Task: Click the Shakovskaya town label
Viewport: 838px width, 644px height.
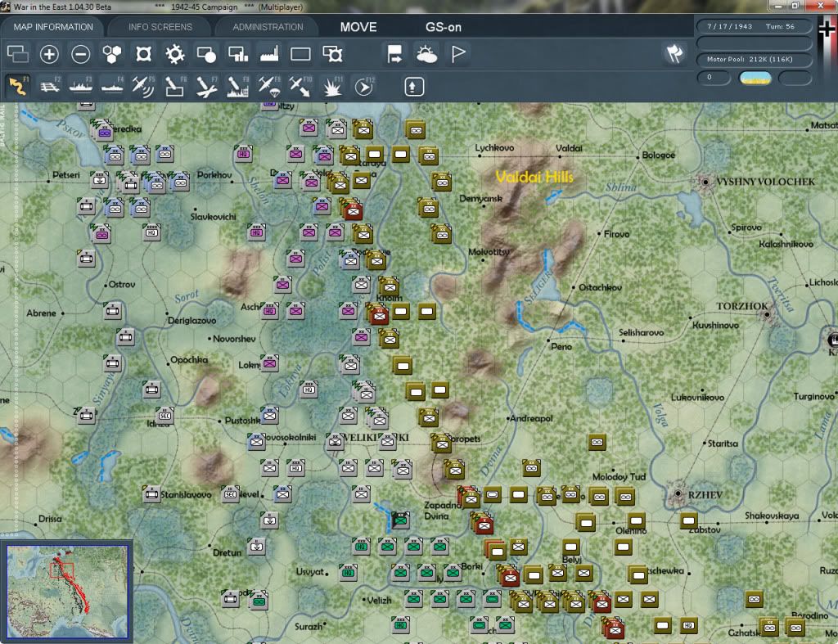Action: [772, 516]
